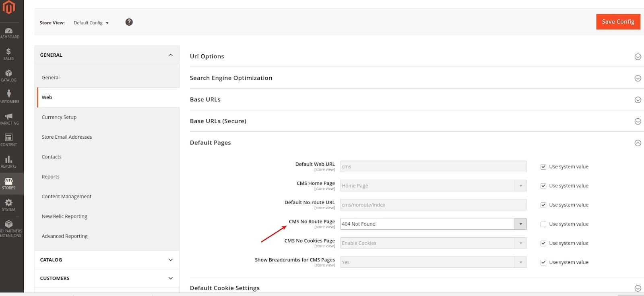This screenshot has width=644, height=296.
Task: Open the CMS No Route Page dropdown
Action: point(433,224)
